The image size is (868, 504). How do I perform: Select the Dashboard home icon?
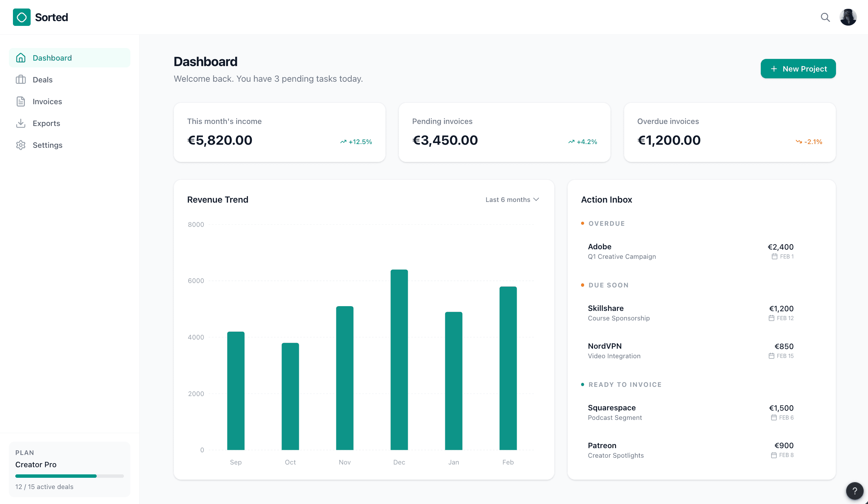[x=21, y=58]
